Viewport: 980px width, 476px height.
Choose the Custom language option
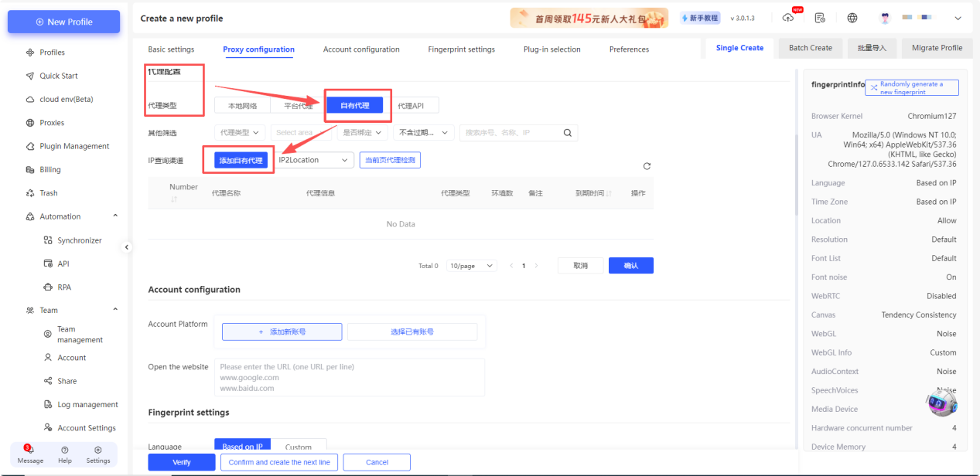[x=298, y=447]
